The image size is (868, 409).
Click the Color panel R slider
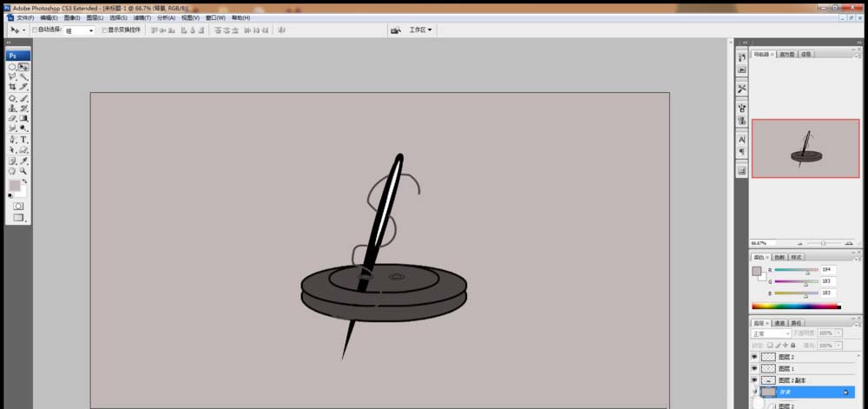click(x=796, y=271)
